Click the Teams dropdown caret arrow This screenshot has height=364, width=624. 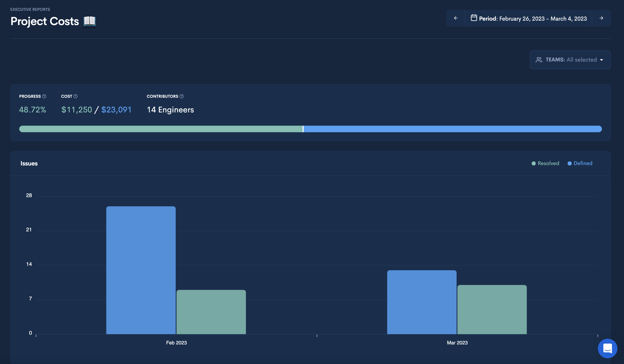pos(602,60)
